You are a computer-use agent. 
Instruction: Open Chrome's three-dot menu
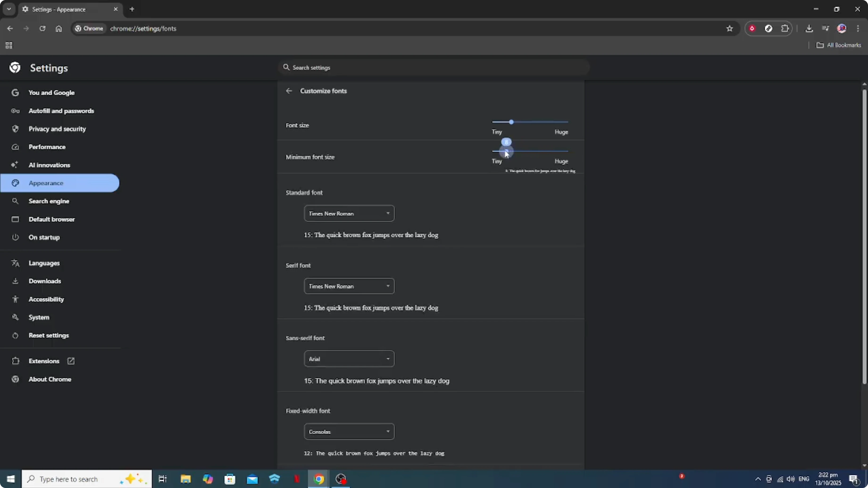[x=858, y=29]
